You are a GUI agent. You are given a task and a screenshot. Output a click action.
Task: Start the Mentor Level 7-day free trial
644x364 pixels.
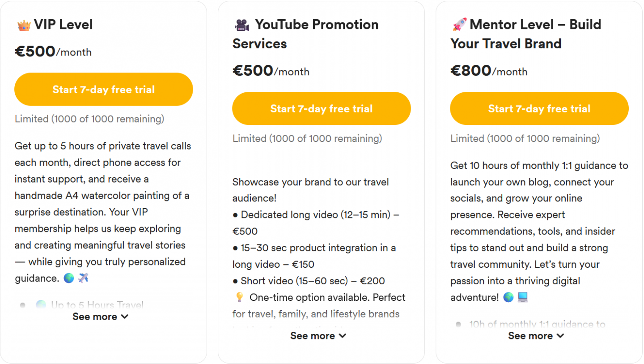[x=539, y=109]
